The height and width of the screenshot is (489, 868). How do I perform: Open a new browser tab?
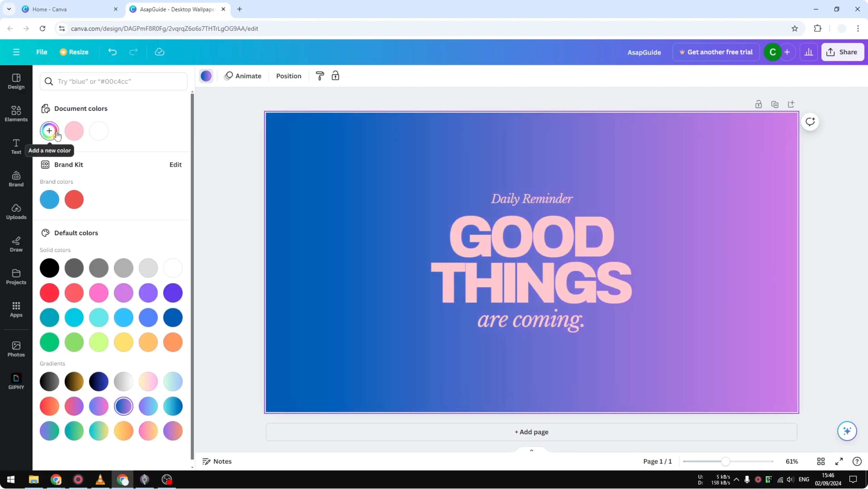click(240, 9)
